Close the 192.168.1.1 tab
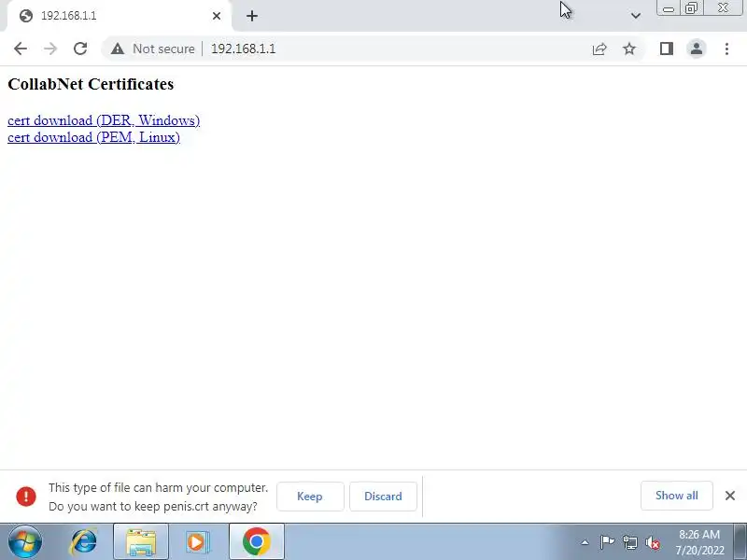The width and height of the screenshot is (747, 560). [x=217, y=16]
